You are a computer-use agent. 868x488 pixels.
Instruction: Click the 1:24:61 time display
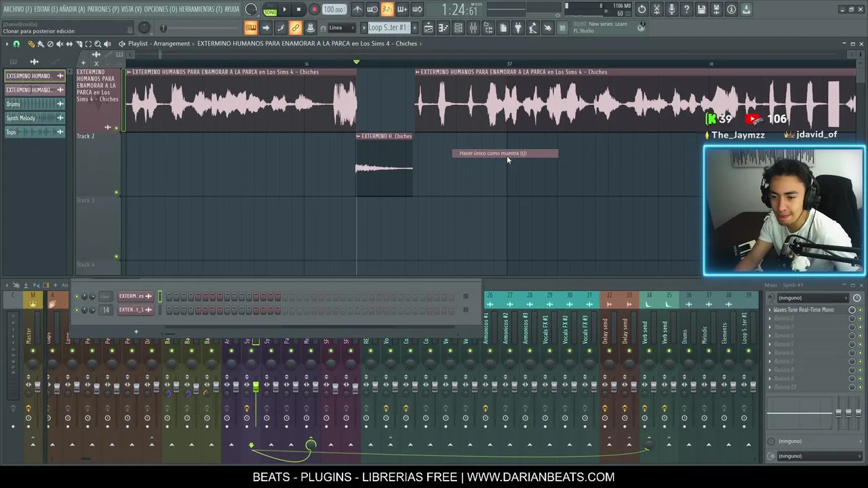[x=459, y=9]
